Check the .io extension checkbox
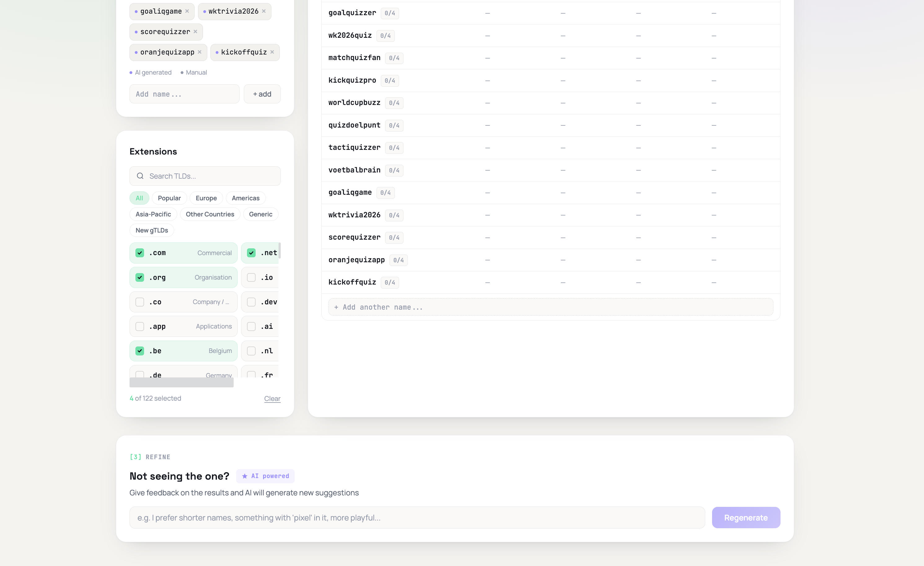The height and width of the screenshot is (566, 924). pos(251,278)
